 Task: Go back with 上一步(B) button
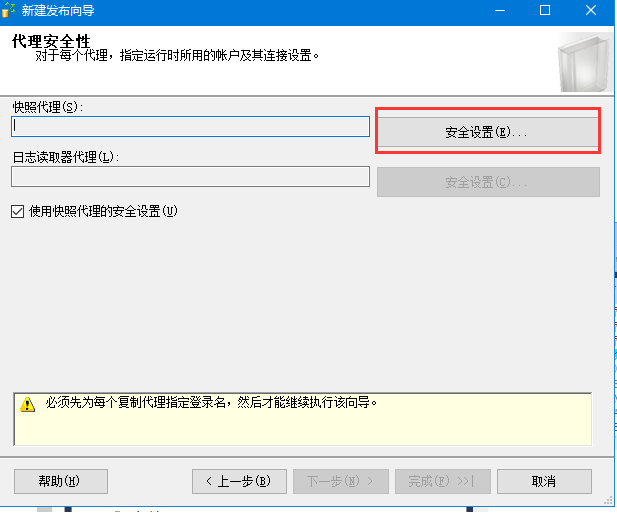click(x=239, y=481)
